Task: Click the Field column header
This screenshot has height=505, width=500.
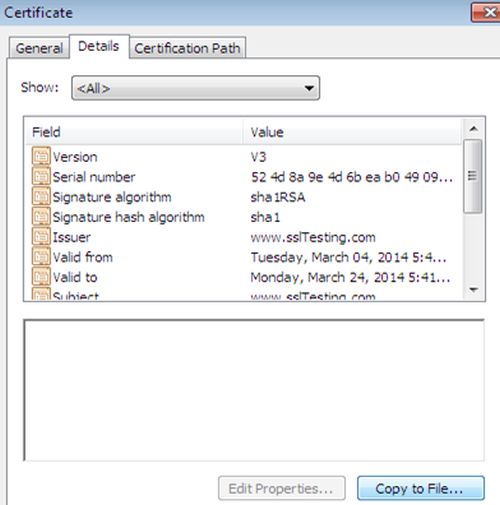Action: coord(135,132)
